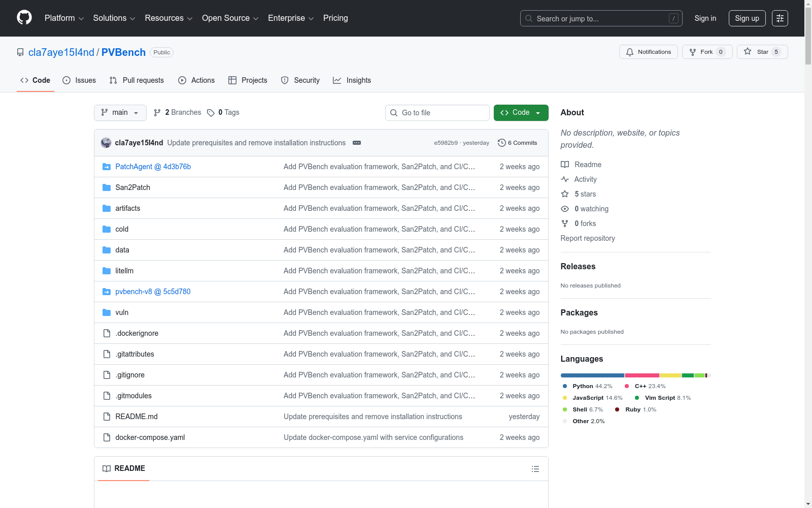
Task: Click the Activity pulse icon
Action: coord(565,179)
